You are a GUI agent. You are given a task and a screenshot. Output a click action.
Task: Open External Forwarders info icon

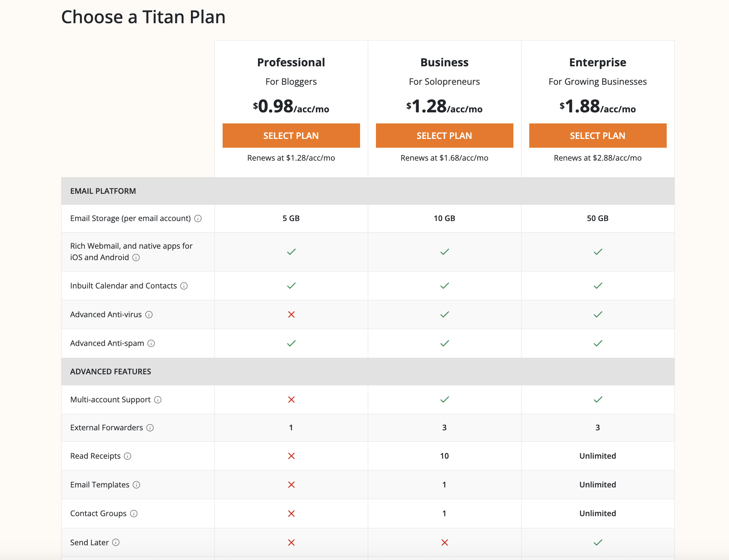(x=150, y=428)
